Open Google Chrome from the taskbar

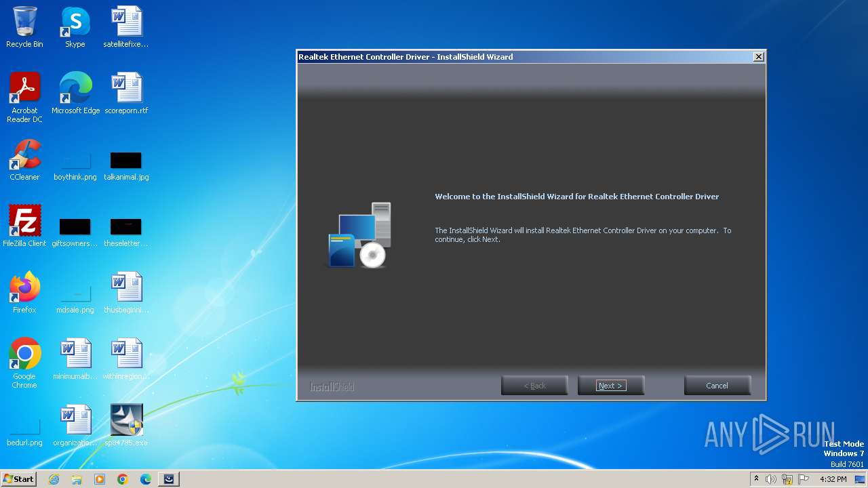pos(123,479)
